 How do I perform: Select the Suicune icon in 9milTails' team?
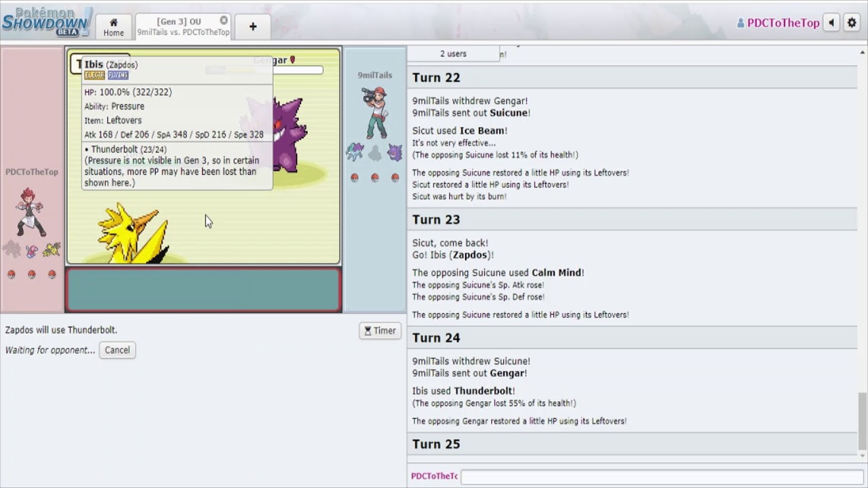(355, 152)
